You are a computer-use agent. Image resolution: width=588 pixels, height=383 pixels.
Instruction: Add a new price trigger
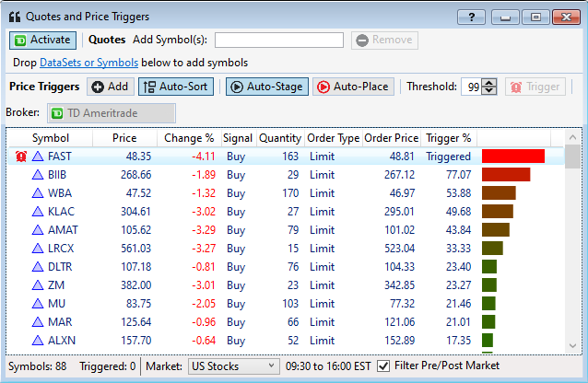(111, 87)
